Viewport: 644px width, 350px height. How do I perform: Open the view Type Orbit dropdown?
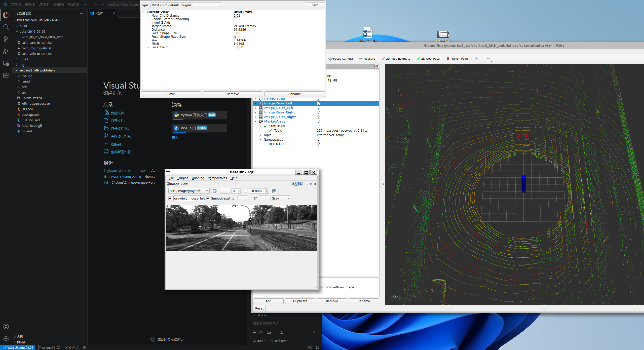tap(186, 5)
